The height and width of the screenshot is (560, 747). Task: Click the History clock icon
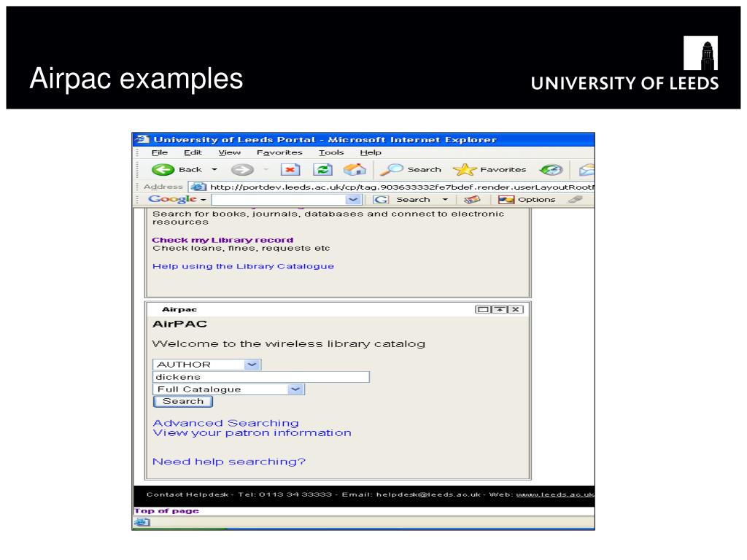[x=551, y=169]
